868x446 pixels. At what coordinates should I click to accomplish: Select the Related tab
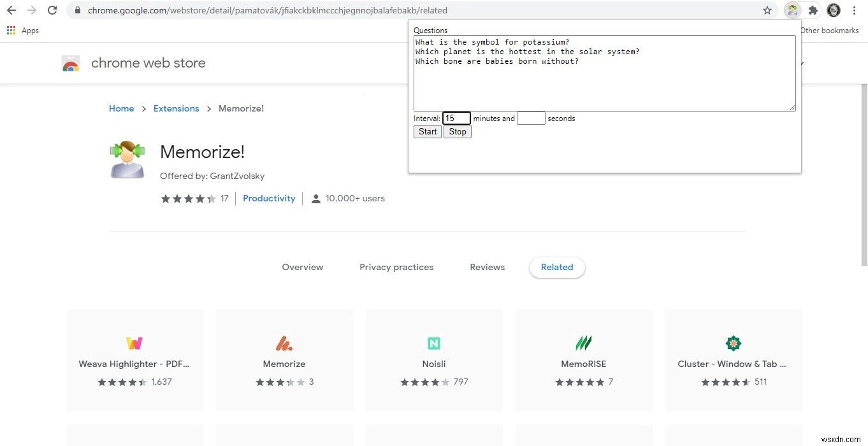557,267
